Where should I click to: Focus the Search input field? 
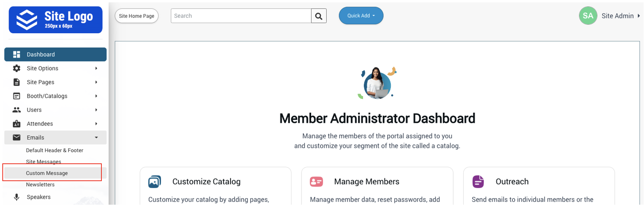(241, 16)
